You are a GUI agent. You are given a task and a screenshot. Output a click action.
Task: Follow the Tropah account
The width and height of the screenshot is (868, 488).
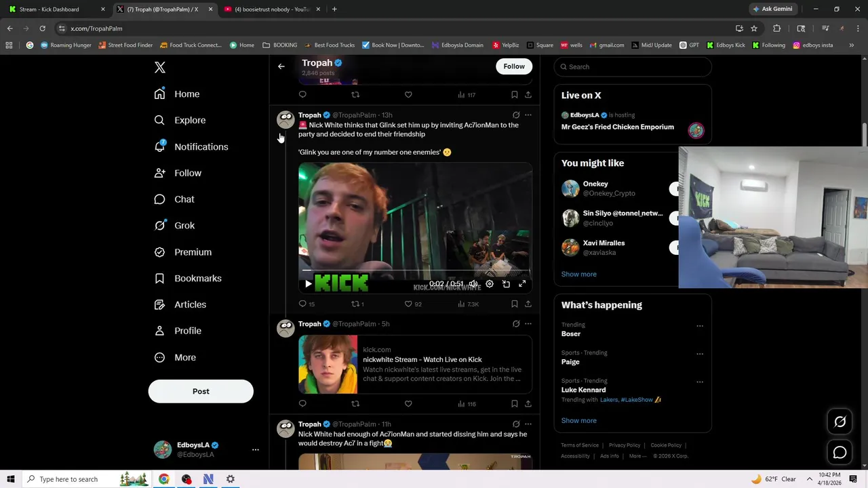(x=514, y=66)
